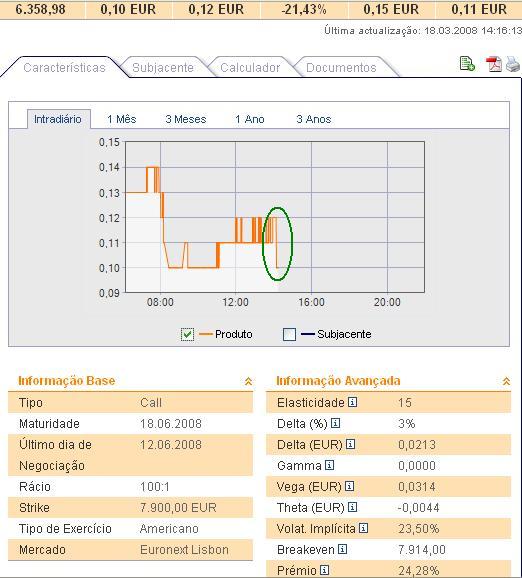This screenshot has height=578, width=522.
Task: Click the Informação Base heading
Action: pyautogui.click(x=67, y=380)
